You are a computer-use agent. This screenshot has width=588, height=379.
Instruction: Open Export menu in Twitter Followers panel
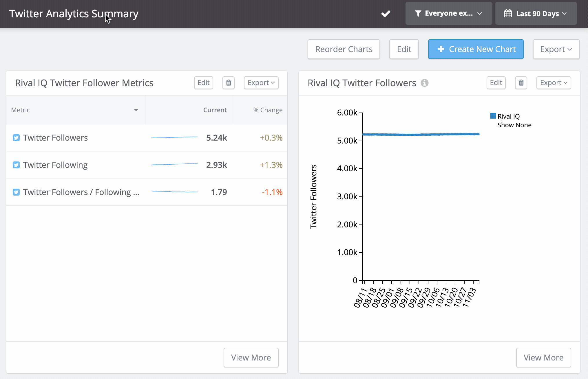(554, 83)
